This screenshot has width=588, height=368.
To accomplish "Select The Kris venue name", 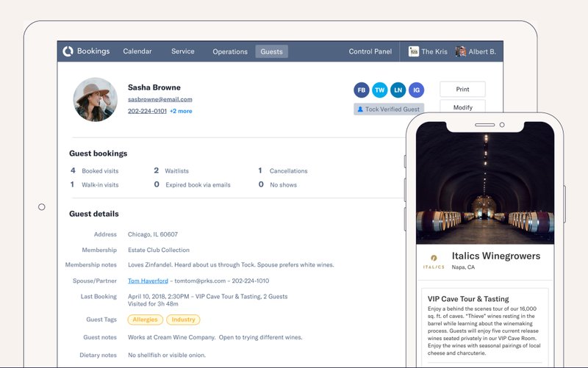I will [x=434, y=51].
